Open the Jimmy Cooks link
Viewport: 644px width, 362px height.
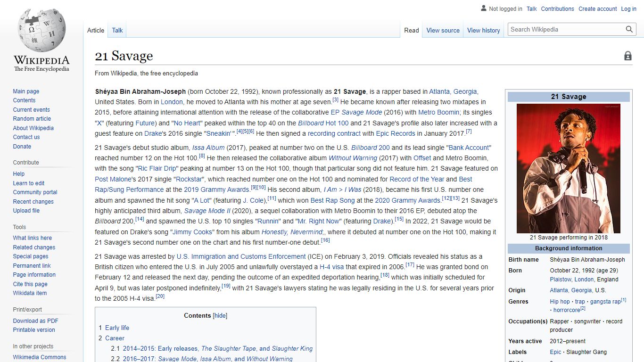click(x=193, y=232)
